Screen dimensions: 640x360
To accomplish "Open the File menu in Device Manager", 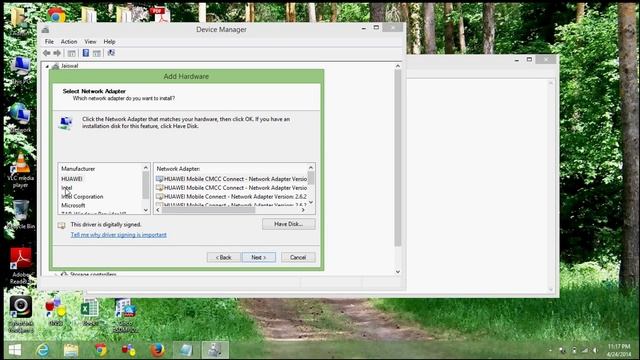I will (49, 42).
